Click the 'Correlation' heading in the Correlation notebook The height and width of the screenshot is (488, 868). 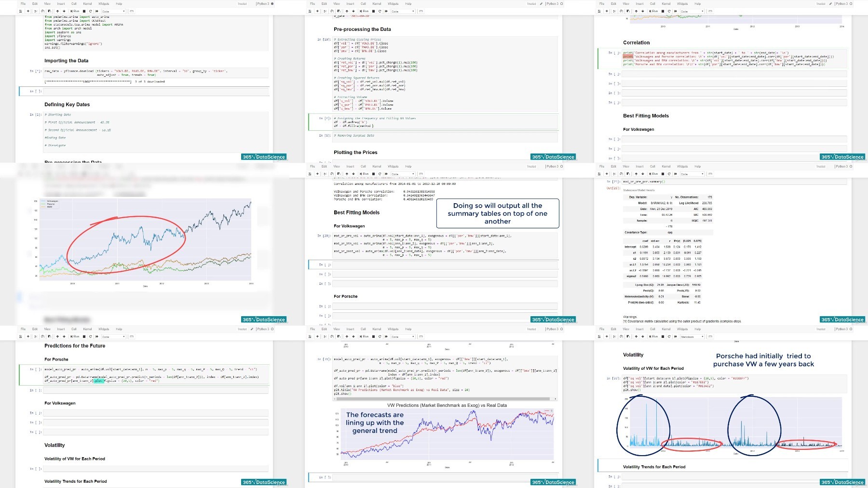click(x=636, y=42)
